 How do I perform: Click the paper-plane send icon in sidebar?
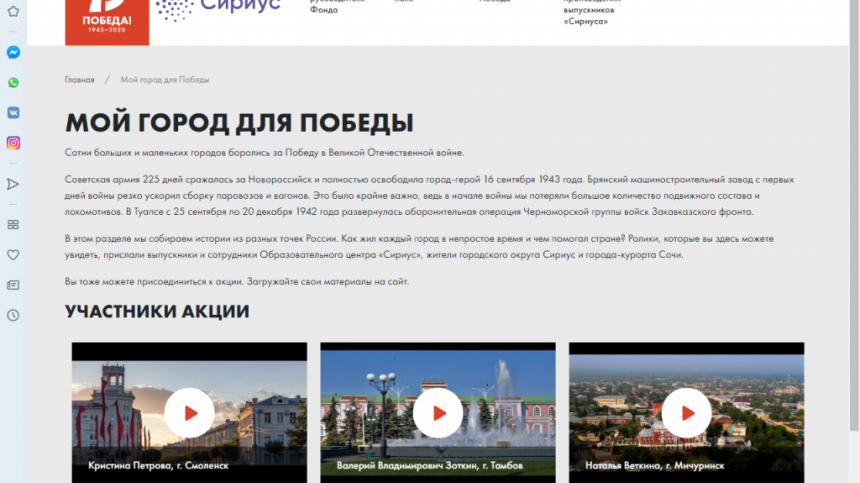[x=13, y=184]
